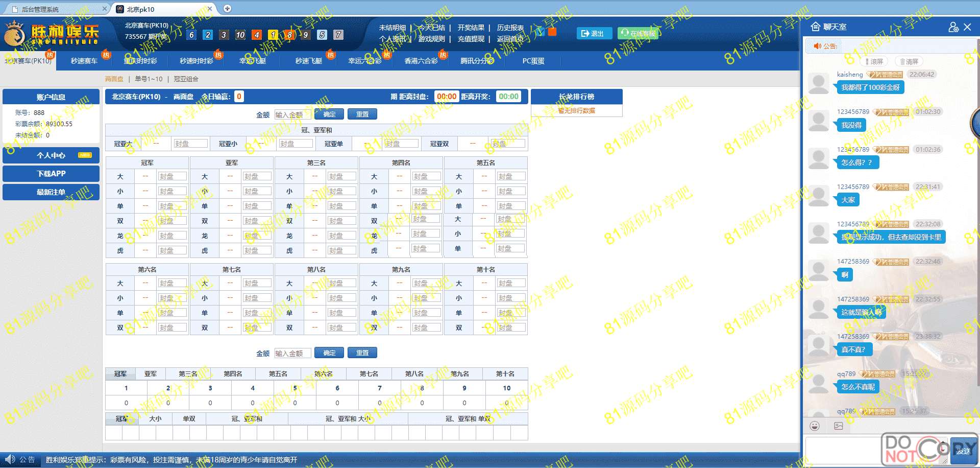The height and width of the screenshot is (468, 980).
Task: Select the orange theme color swatch
Action: click(552, 32)
